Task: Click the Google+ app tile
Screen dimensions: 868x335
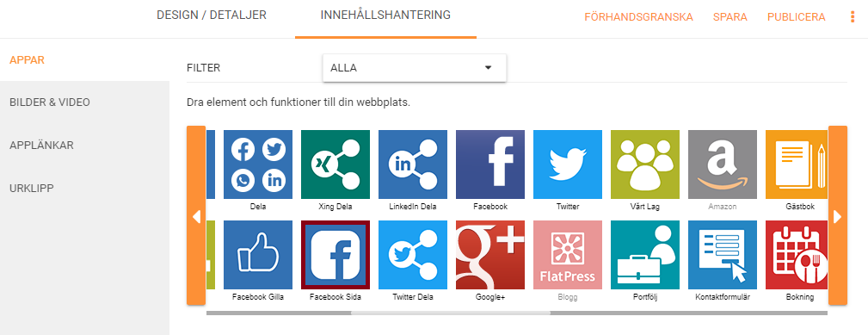Action: click(x=490, y=255)
